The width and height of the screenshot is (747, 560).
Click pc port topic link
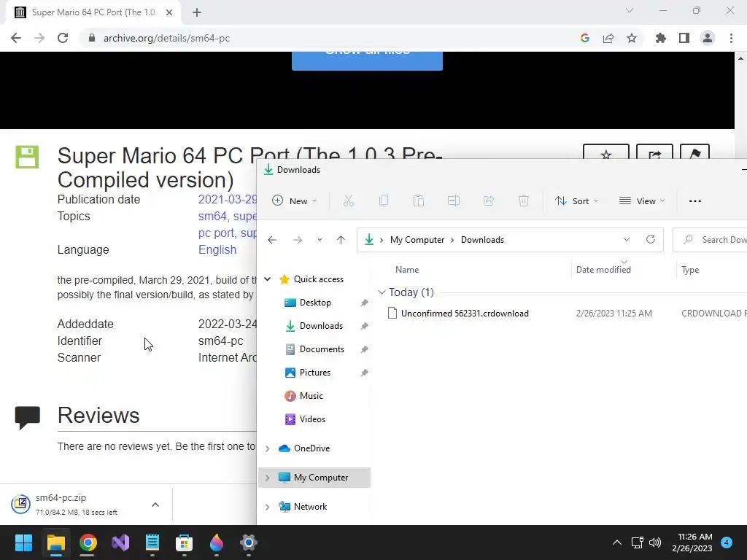pyautogui.click(x=216, y=233)
